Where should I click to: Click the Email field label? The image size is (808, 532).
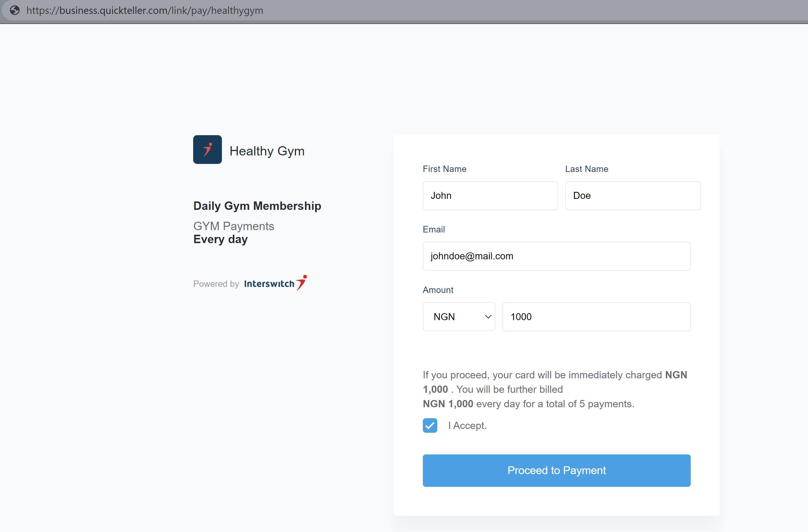433,229
